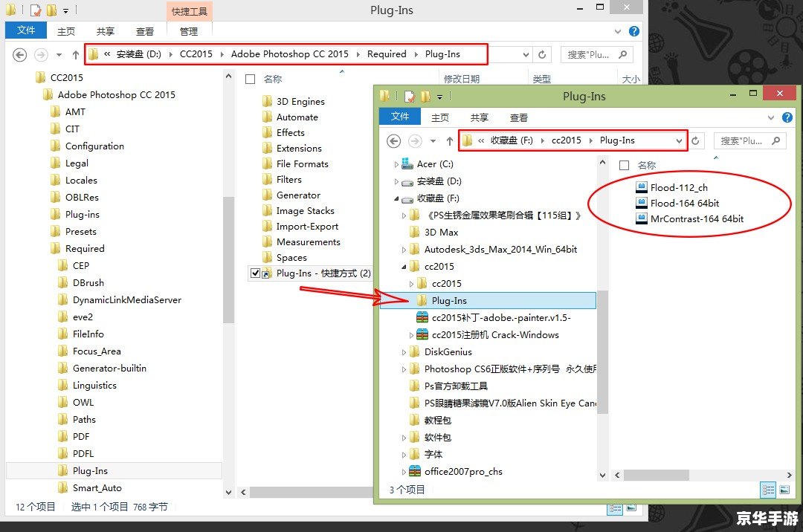
Task: Switch front window to large icons view
Action: pos(784,490)
